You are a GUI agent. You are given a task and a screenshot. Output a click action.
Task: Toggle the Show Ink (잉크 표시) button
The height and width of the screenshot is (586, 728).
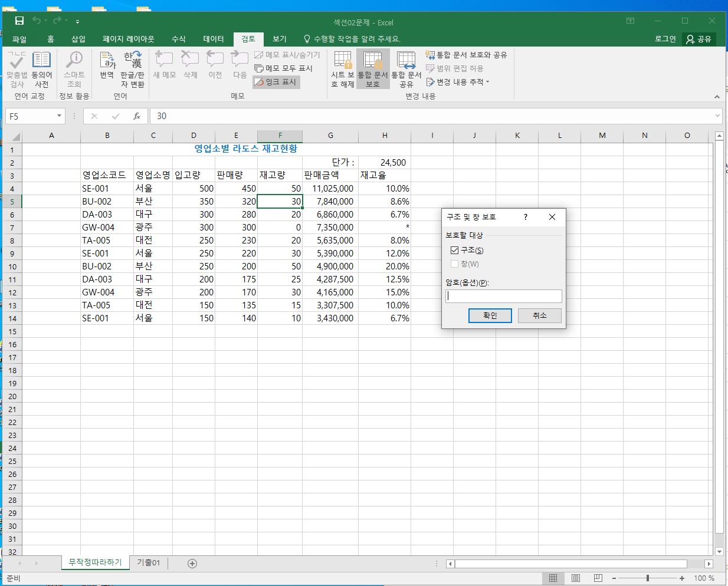[276, 82]
